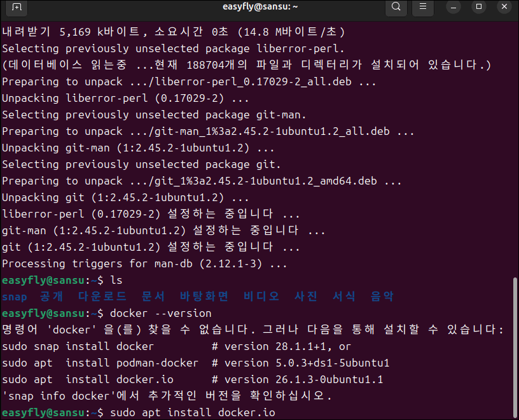Click the 'git_1%3a2.45.2-1ubuntu1.2_amd64.deb' text
This screenshot has height=420, width=519.
point(266,181)
